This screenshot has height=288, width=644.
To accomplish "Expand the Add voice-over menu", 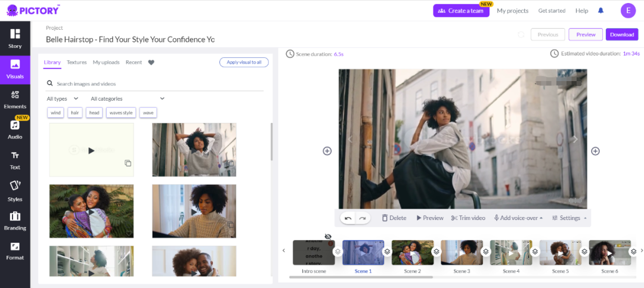I will tap(518, 218).
